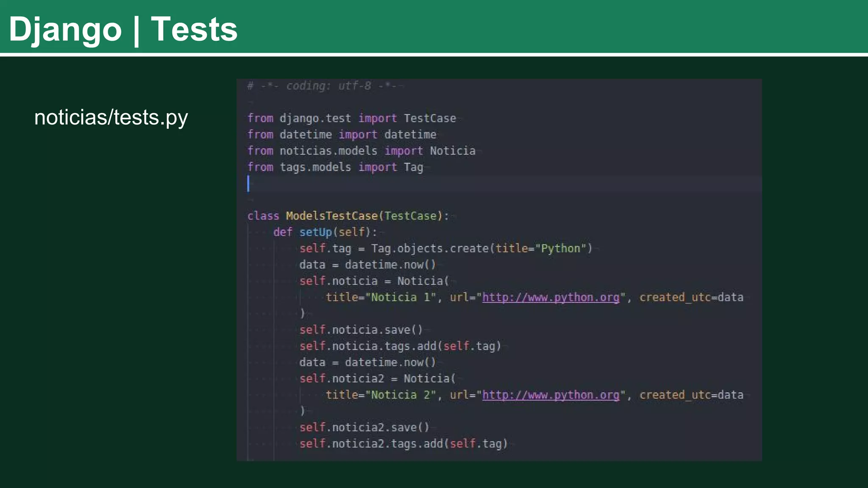Click the 'self.noticia.save()' line
The height and width of the screenshot is (488, 868).
[361, 330]
